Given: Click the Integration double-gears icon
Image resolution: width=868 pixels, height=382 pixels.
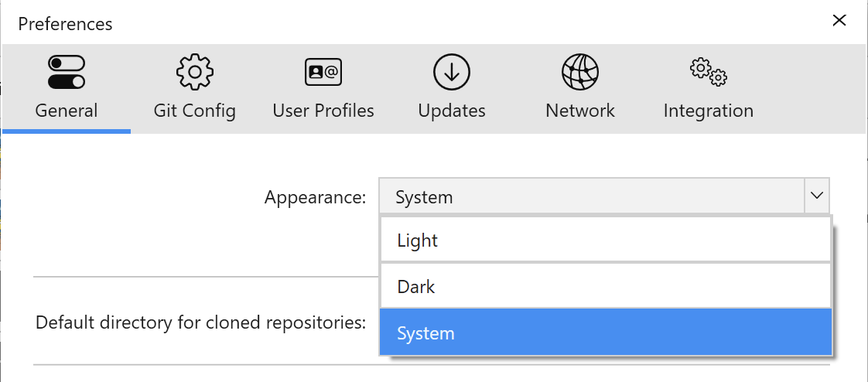Looking at the screenshot, I should pyautogui.click(x=708, y=73).
